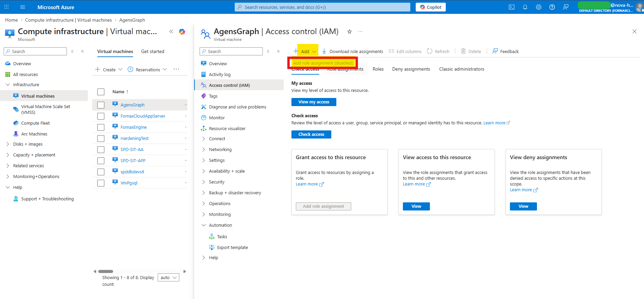The height and width of the screenshot is (299, 644).
Task: Toggle the select-all checkbox by Name
Action: tap(101, 92)
